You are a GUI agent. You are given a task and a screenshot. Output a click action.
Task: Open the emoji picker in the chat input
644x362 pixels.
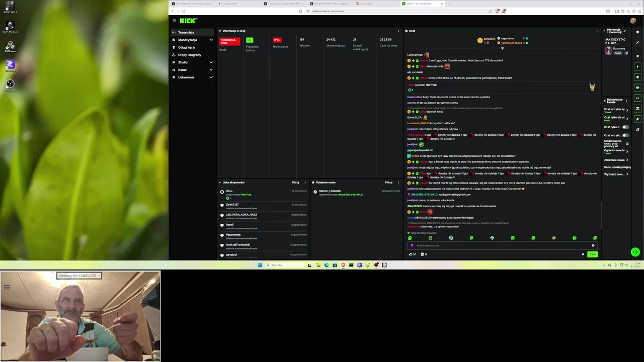coord(593,245)
